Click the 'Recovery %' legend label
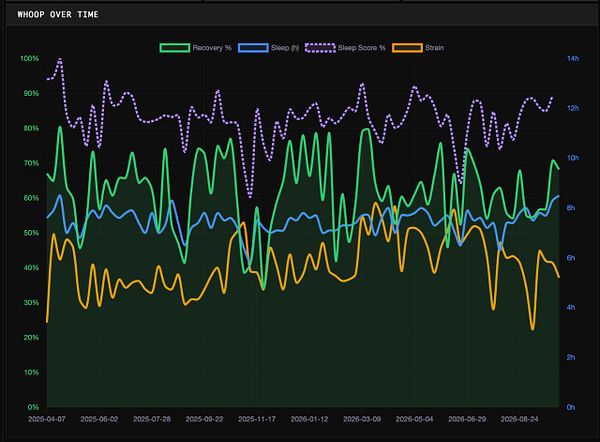 click(212, 48)
